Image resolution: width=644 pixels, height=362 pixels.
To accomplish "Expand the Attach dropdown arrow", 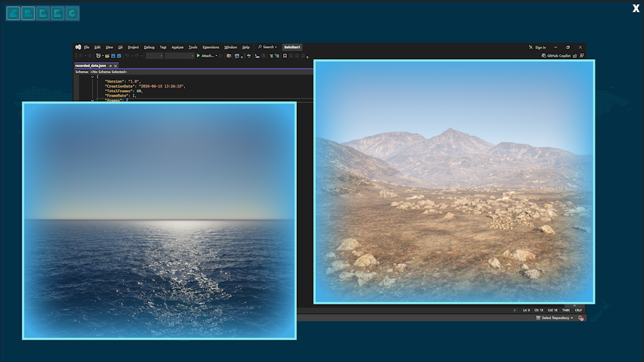I will 217,56.
